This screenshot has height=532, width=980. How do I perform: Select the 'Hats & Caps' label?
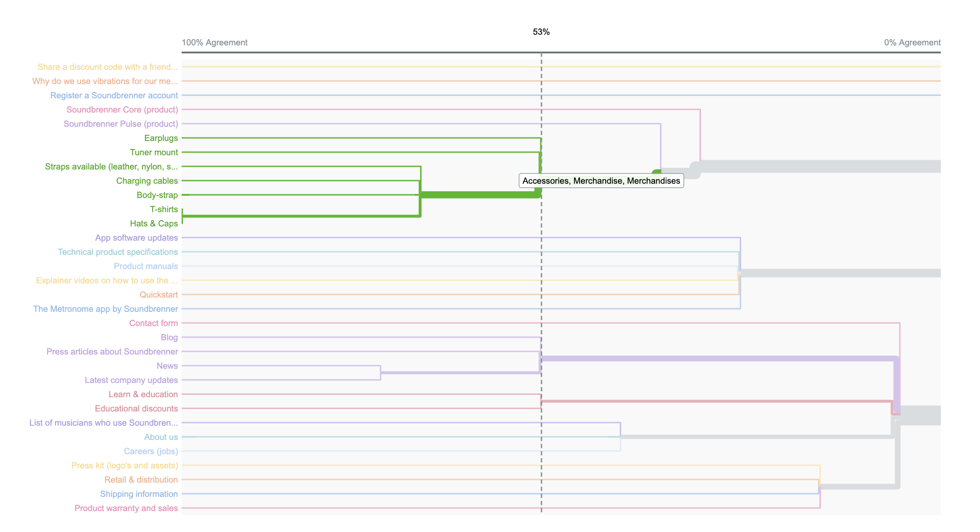pyautogui.click(x=154, y=223)
